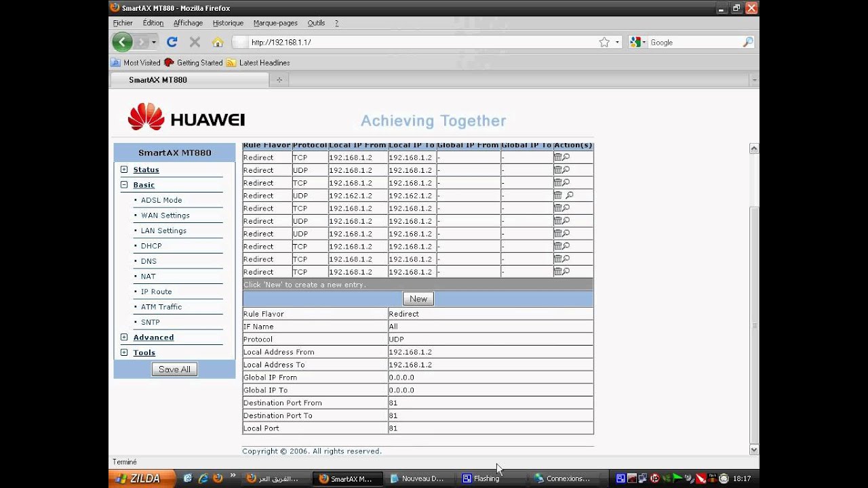Open the recent pages history dropdown
Image resolution: width=868 pixels, height=488 pixels.
pos(154,42)
